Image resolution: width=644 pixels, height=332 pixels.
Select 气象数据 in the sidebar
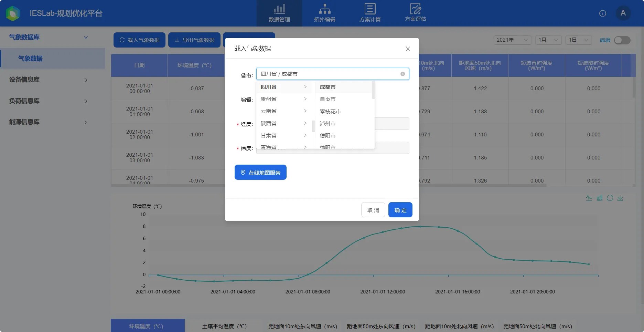point(53,59)
